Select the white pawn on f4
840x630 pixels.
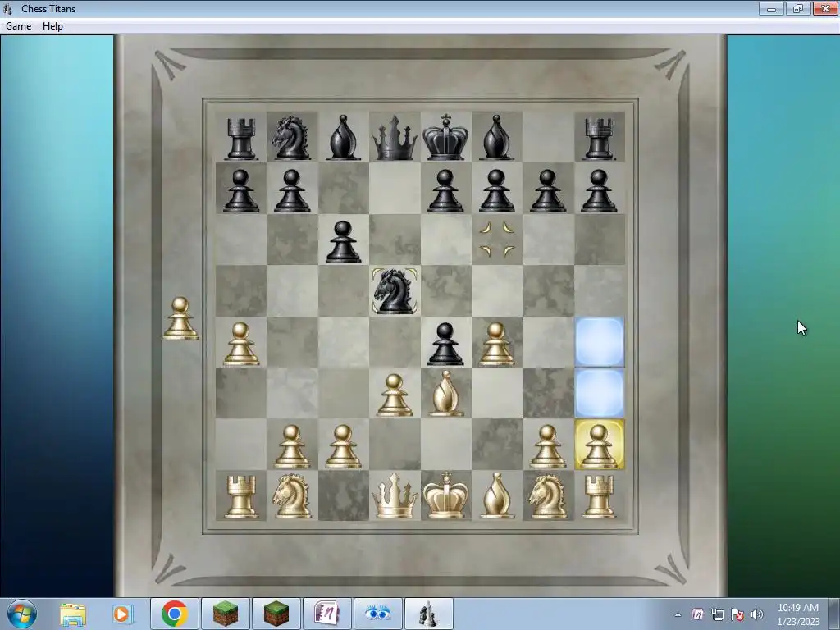coord(496,344)
